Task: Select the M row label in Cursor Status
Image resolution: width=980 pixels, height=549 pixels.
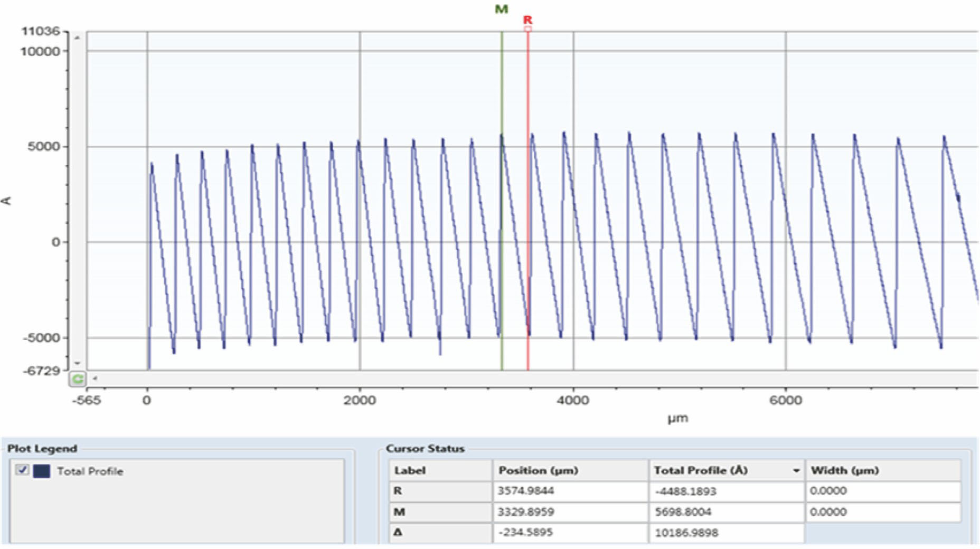Action: pos(399,512)
